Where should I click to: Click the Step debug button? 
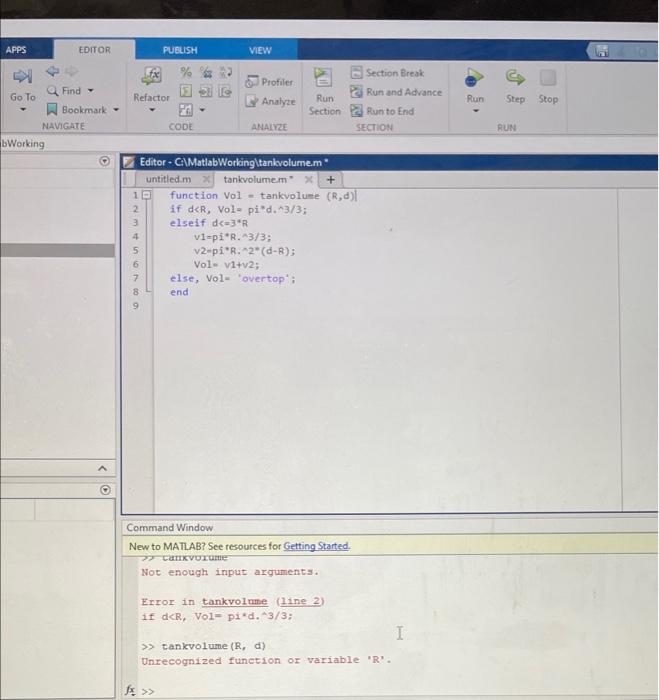(515, 86)
